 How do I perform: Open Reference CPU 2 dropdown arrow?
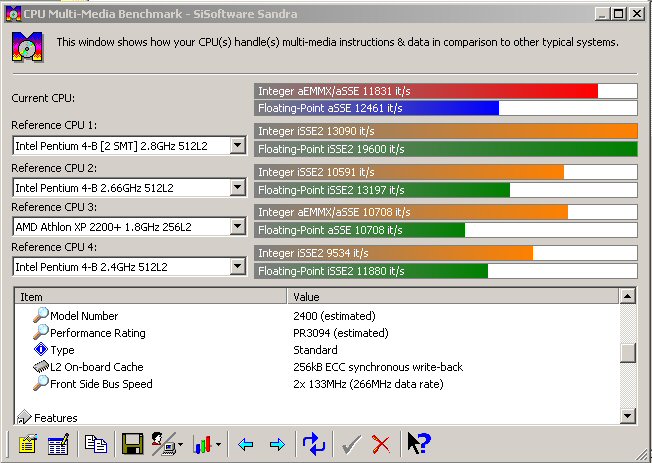pos(237,188)
